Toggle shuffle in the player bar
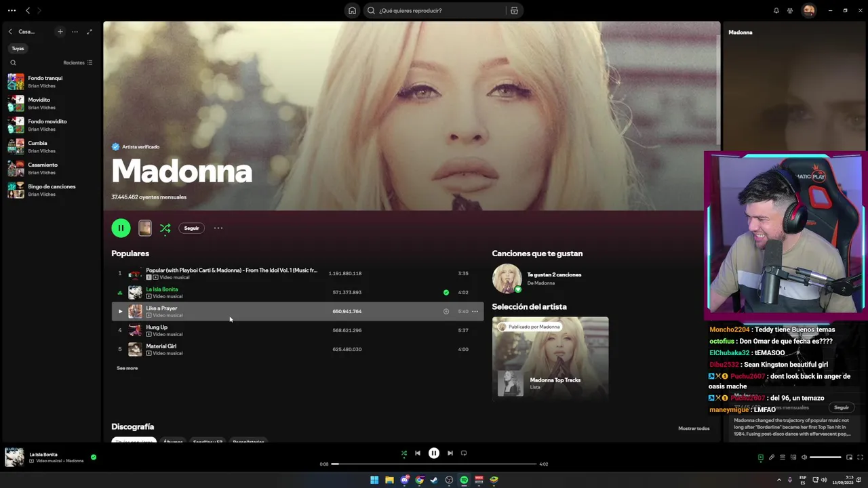The image size is (868, 488). pyautogui.click(x=403, y=453)
